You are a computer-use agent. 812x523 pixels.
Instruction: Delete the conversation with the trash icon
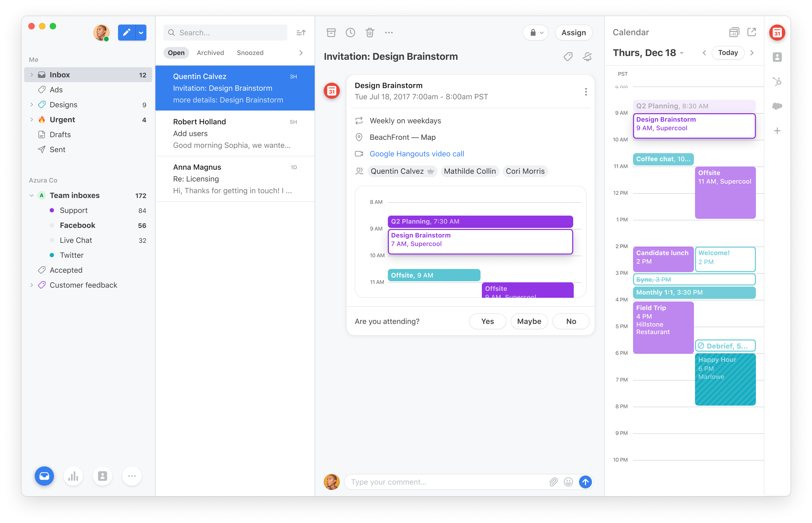[x=370, y=33]
